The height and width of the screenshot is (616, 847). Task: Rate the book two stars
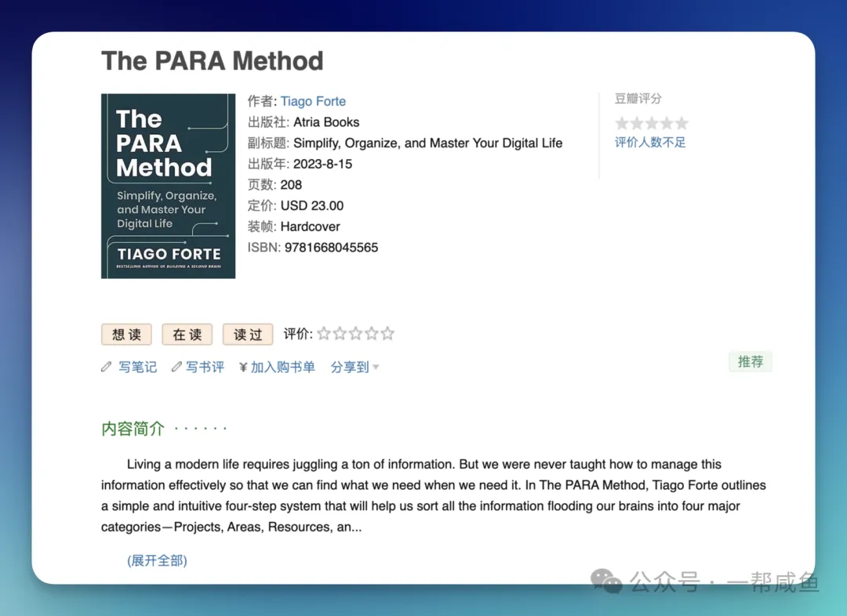pyautogui.click(x=340, y=334)
